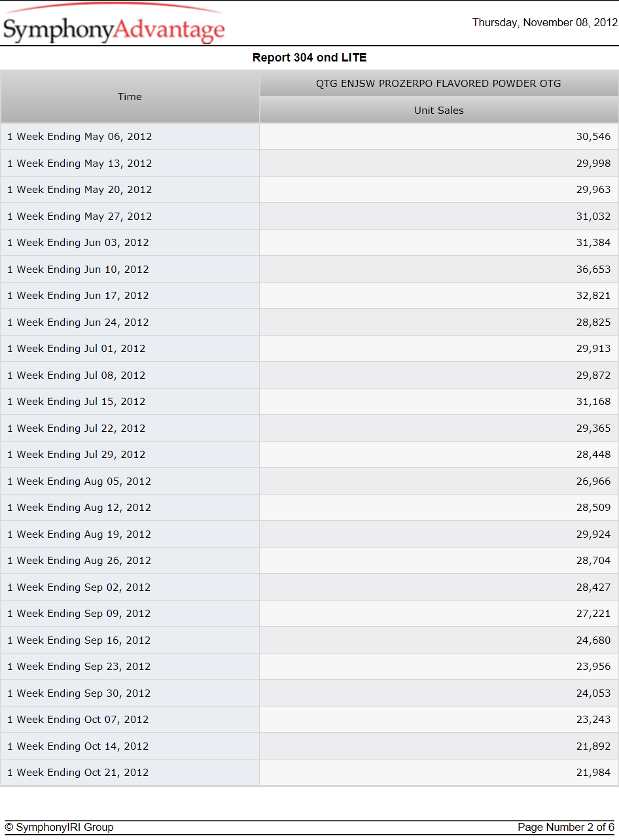Screen dimensions: 619x840
Task: Select the QTG ENJSW PROZERPO FLAVORED POWDER OTG header
Action: [x=439, y=84]
